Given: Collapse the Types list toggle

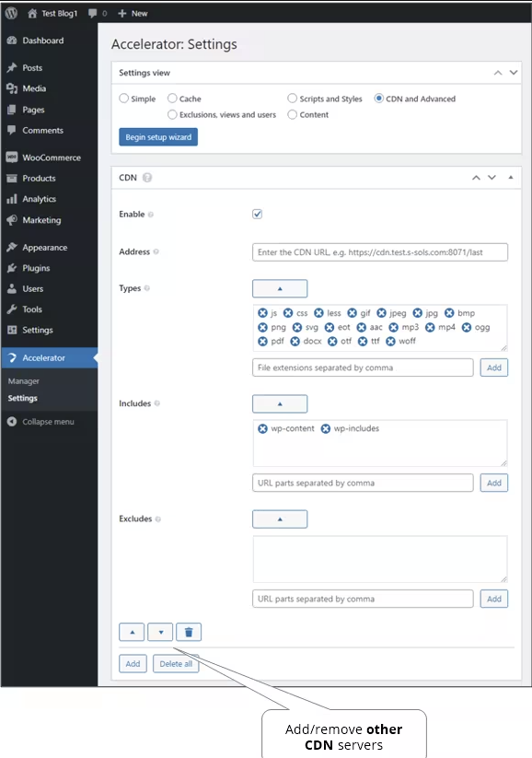Looking at the screenshot, I should [x=280, y=288].
